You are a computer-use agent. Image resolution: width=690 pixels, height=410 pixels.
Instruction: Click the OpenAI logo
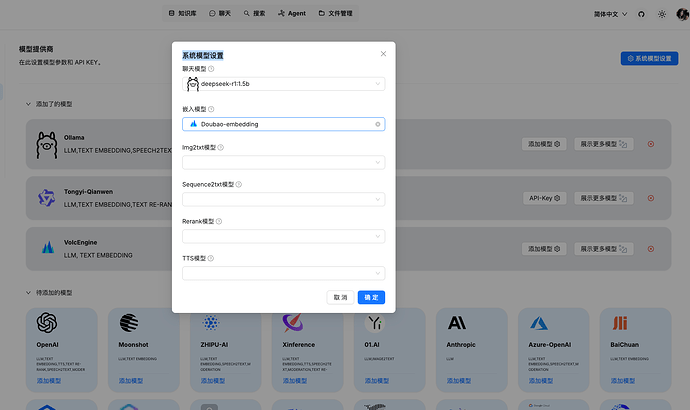tap(47, 322)
